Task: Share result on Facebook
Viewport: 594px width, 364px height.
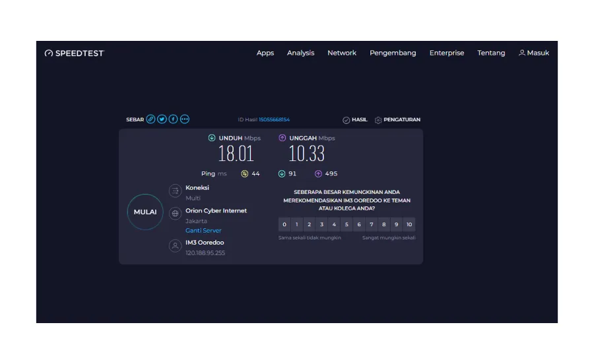Action: [173, 119]
